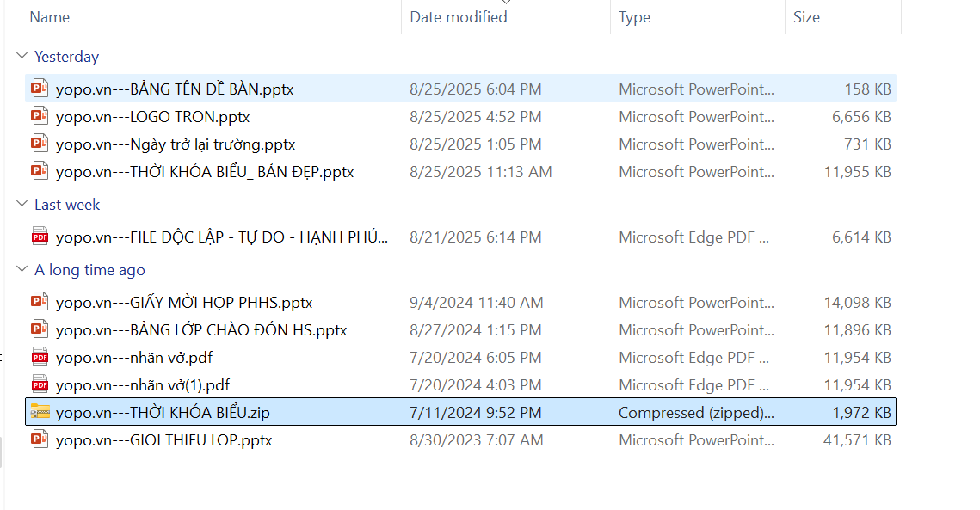Click PowerPoint icon of GIẤY MỜI HỌP PHHS.pptx
Image resolution: width=980 pixels, height=510 pixels.
click(40, 302)
